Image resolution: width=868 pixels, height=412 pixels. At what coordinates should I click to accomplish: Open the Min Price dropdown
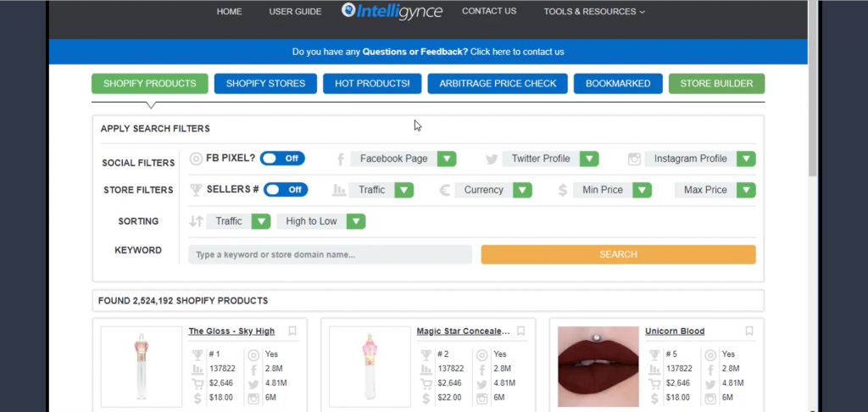pyautogui.click(x=612, y=190)
